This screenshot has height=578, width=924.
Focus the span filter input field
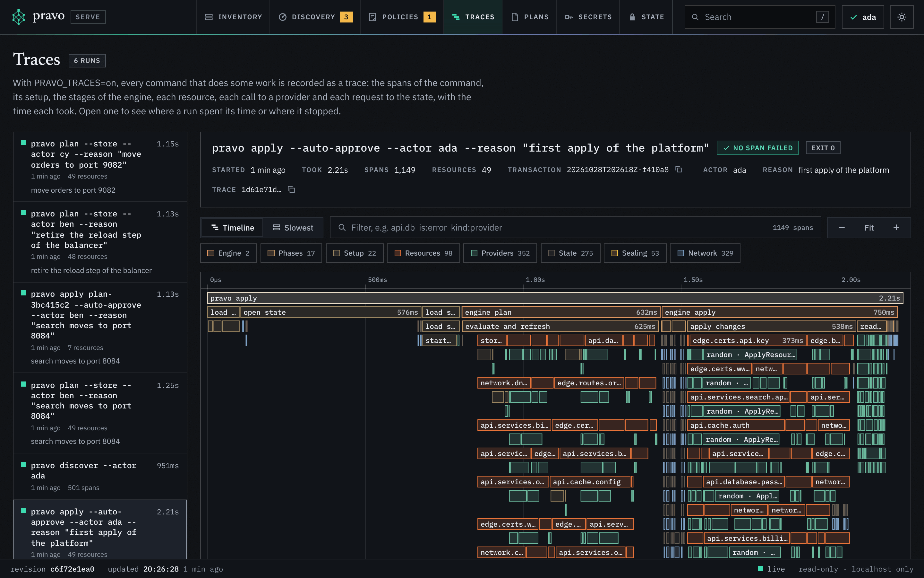click(575, 227)
